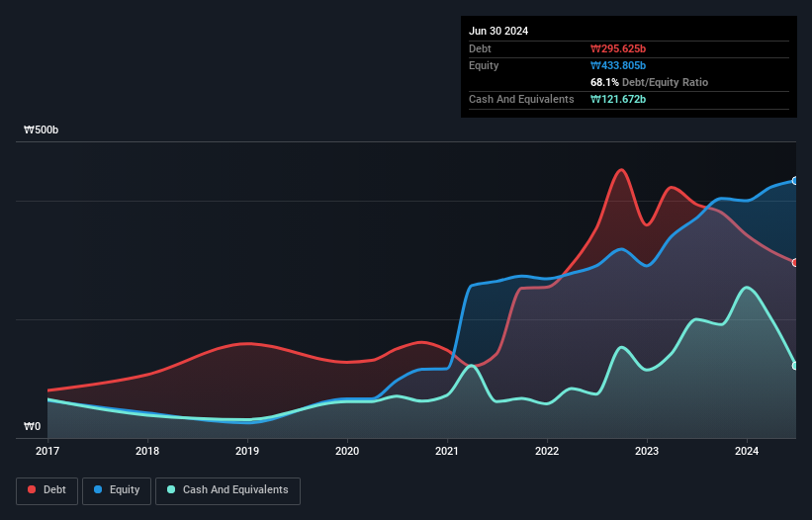812x520 pixels.
Task: Click tooltip Cash And Equivalents row label
Action: click(x=521, y=99)
